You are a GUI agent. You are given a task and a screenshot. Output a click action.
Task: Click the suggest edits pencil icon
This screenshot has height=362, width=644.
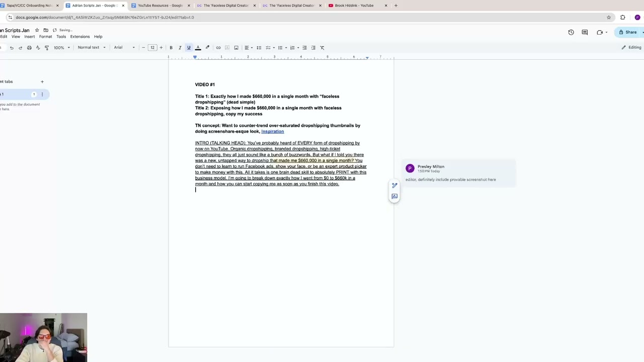[394, 186]
